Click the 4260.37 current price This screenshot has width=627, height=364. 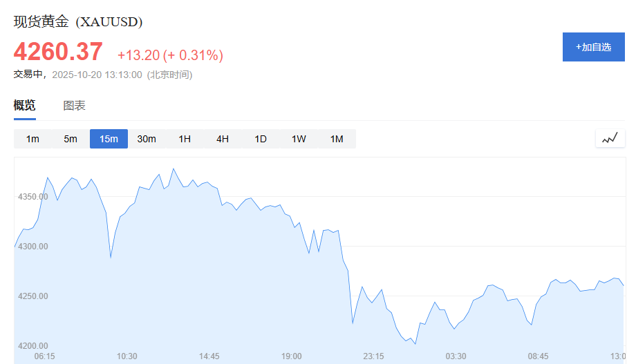click(58, 52)
